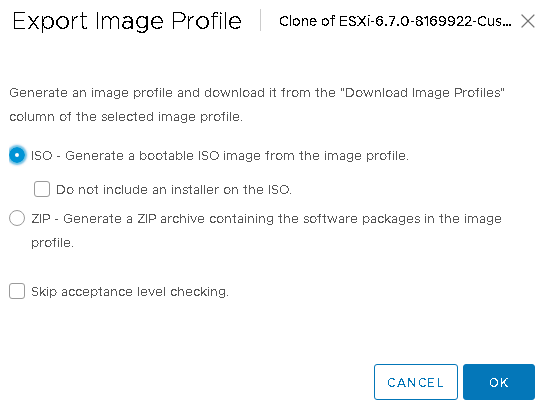550x411 pixels.
Task: Click 'column of the selected image profile.' line
Action: pos(126,116)
